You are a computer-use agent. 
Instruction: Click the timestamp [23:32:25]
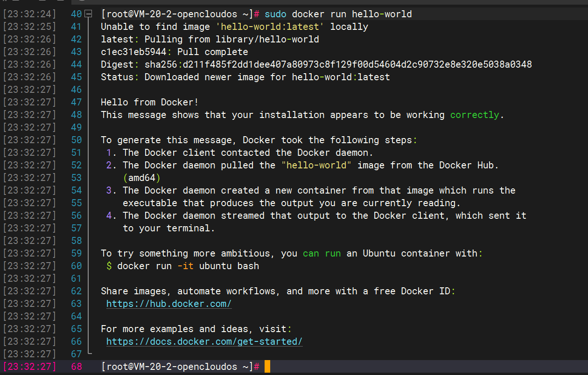[x=29, y=27]
